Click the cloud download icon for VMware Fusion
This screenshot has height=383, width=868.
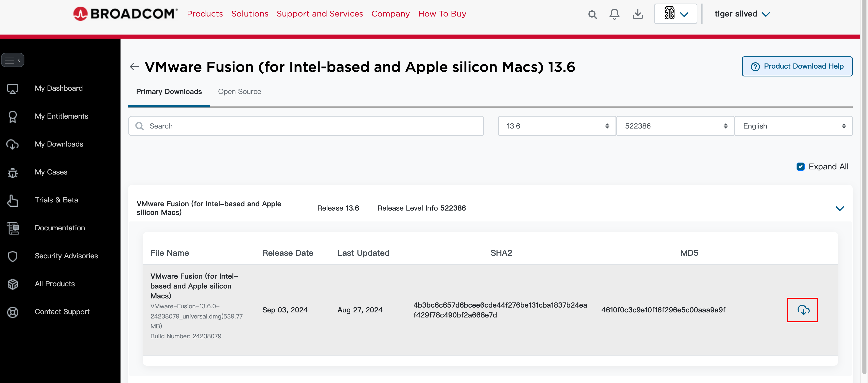(803, 310)
